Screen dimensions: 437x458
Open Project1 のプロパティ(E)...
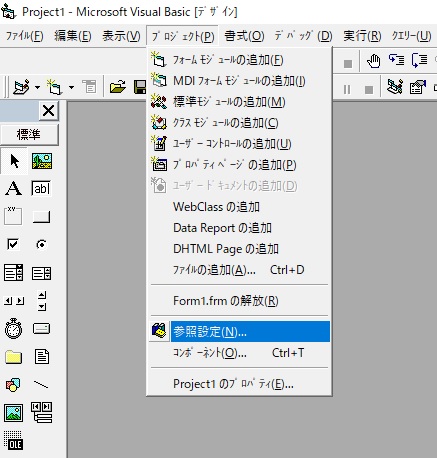239,384
